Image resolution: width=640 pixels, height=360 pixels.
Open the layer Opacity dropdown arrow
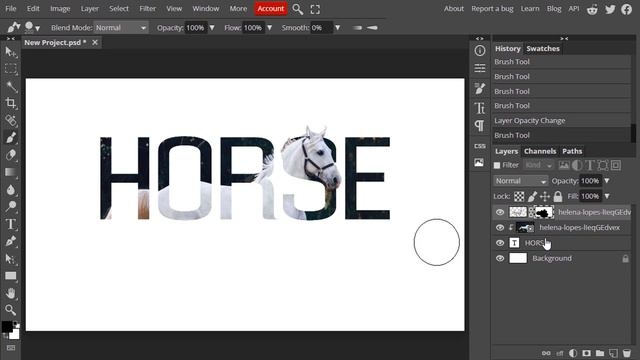(607, 181)
